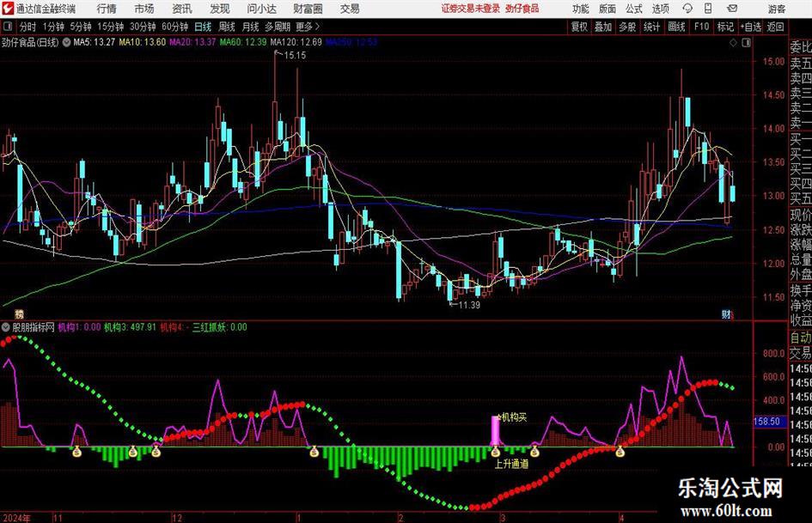Screen dimensions: 812x523
Task: Click the 上升通道 label in indicator pane
Action: click(511, 464)
